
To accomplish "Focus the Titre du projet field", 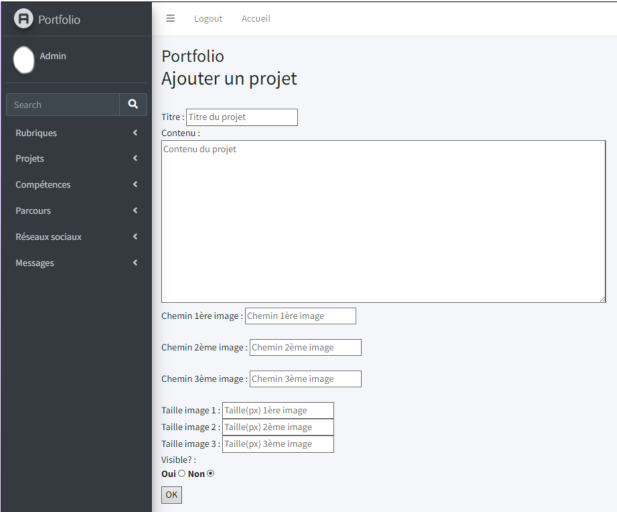I will pyautogui.click(x=241, y=117).
